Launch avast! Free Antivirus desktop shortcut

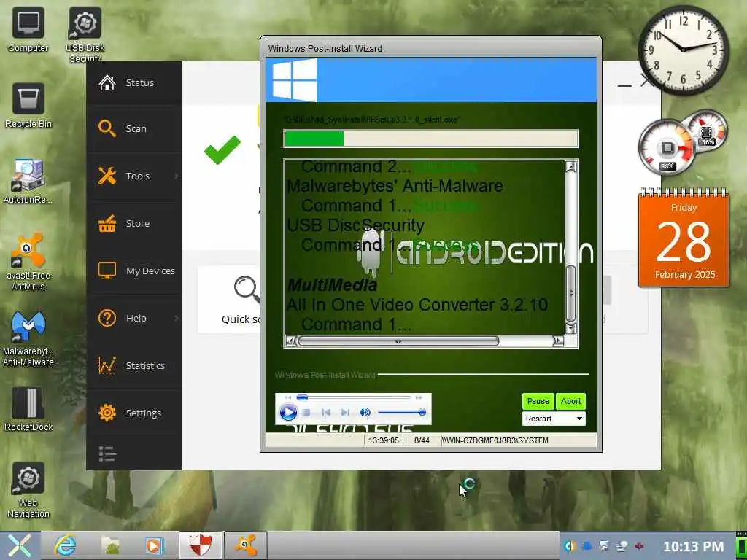pos(28,262)
